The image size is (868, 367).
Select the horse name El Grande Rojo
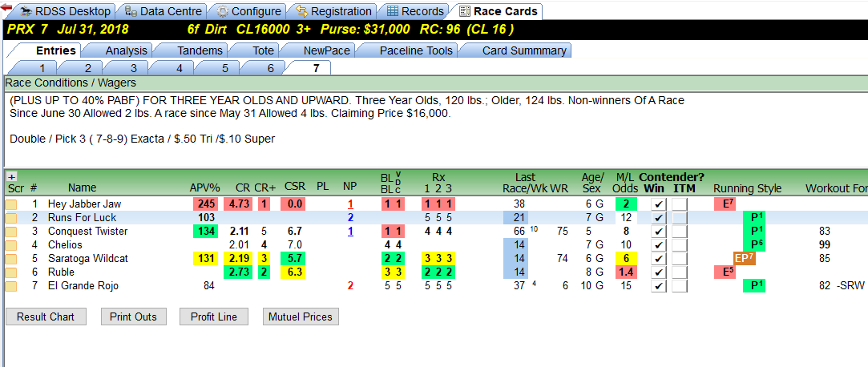[83, 286]
